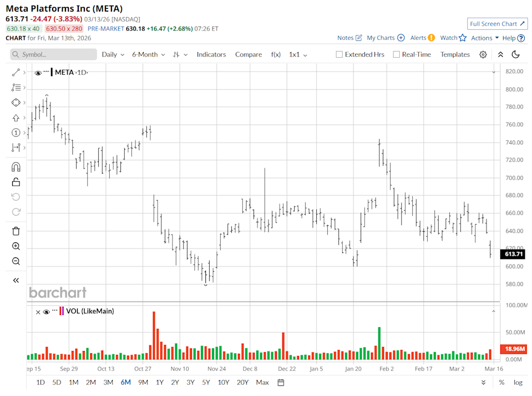Click the VOL indicator color swatch
The height and width of the screenshot is (396, 532).
62,311
